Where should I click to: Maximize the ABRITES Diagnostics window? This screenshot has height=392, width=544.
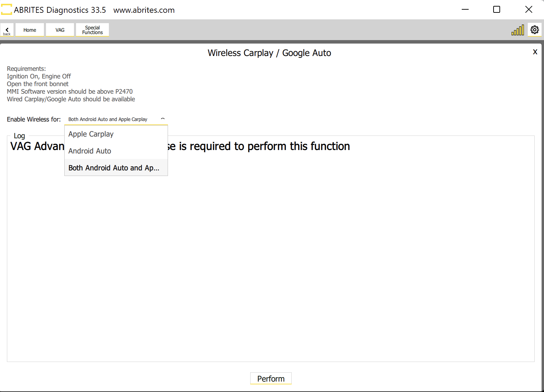pos(497,10)
